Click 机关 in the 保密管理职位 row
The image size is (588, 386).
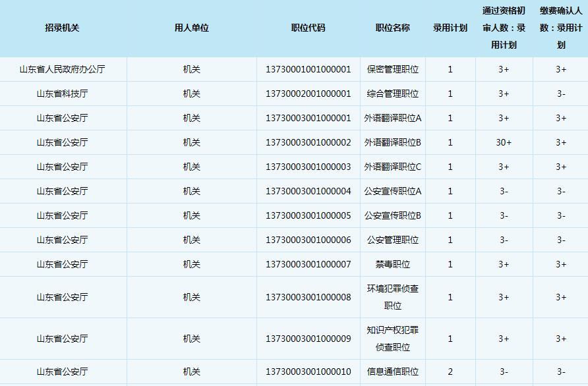tap(192, 69)
